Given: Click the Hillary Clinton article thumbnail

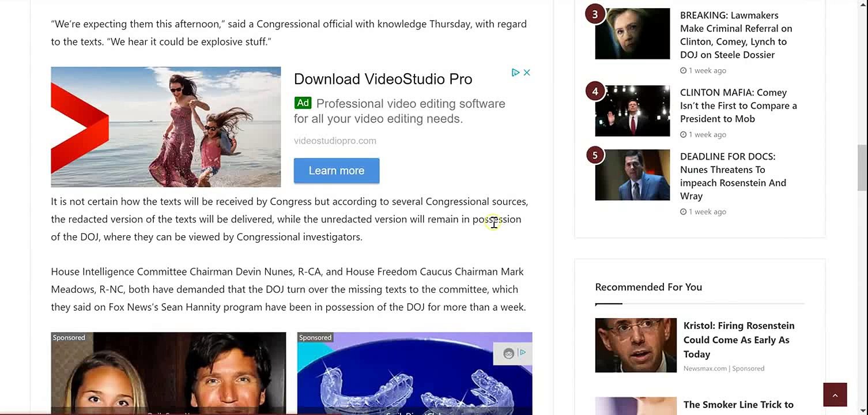Looking at the screenshot, I should [632, 33].
